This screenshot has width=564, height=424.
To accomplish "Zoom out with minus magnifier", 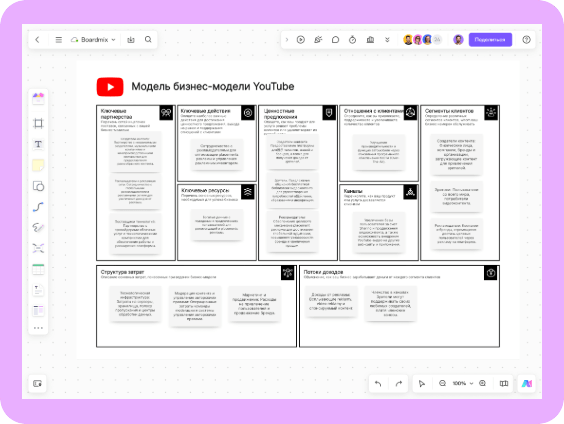I will (x=442, y=383).
